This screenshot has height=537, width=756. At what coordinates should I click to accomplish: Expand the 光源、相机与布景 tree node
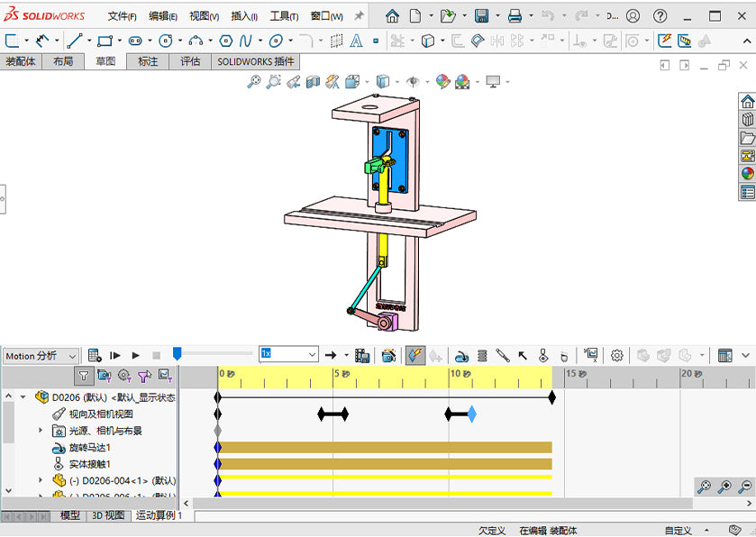coord(41,430)
